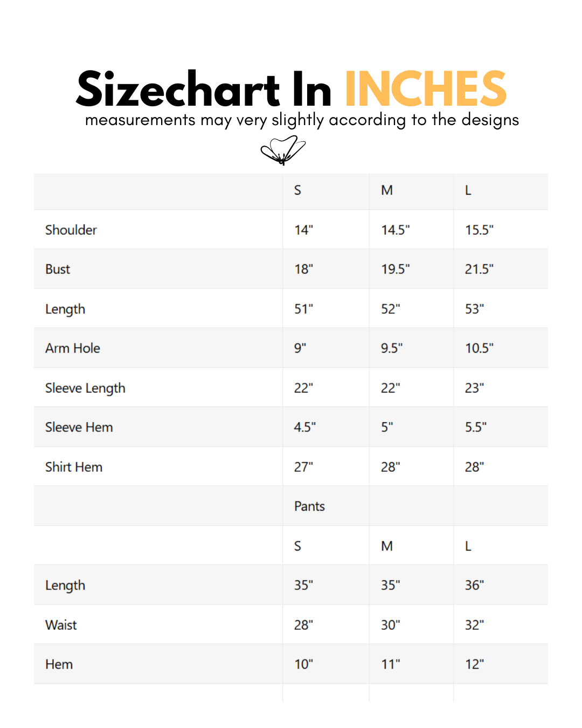Select the 51" small Length value
This screenshot has width=582, height=728.
(x=303, y=309)
